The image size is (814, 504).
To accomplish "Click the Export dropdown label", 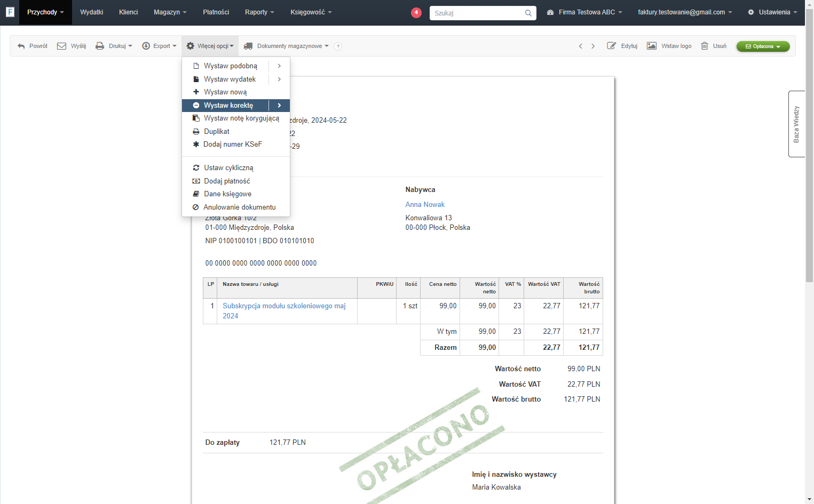I will 164,46.
